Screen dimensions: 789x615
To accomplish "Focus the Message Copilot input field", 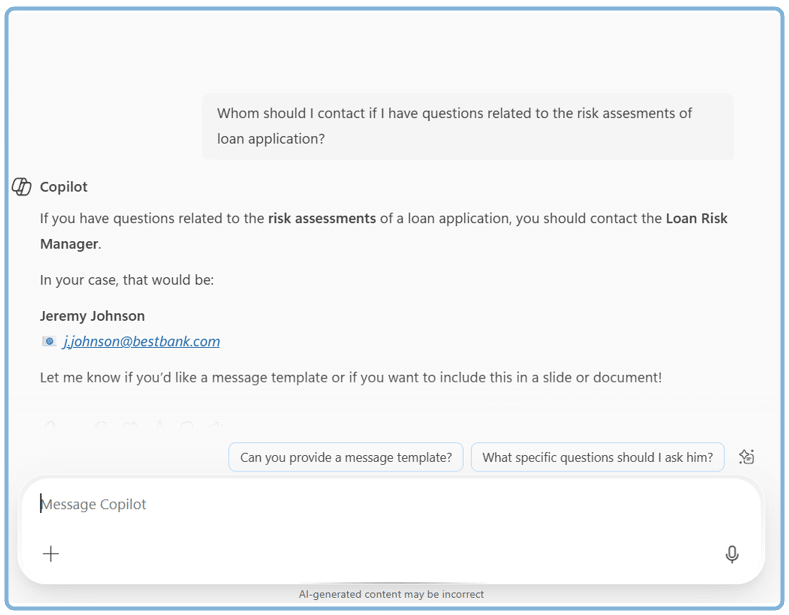I will 300,504.
